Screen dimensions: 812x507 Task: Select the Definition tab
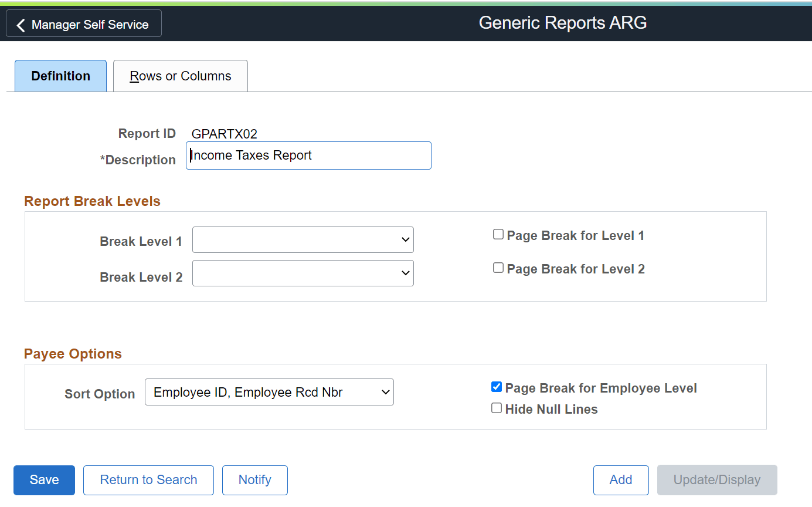60,76
